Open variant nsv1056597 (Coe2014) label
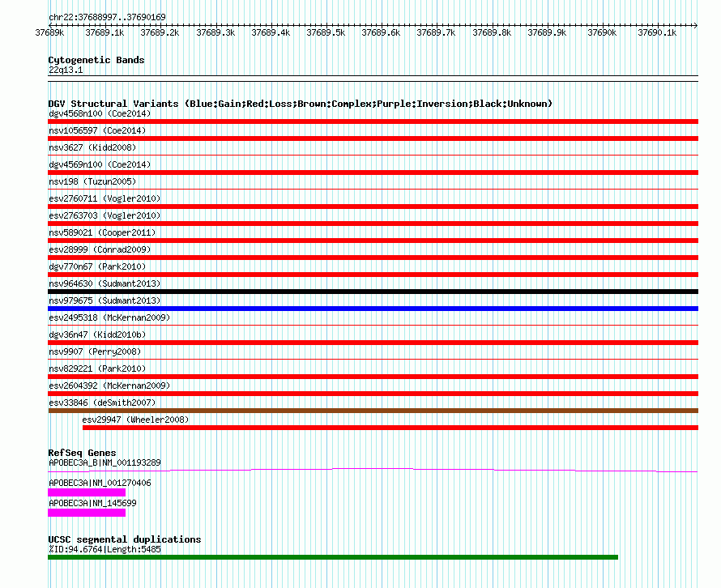This screenshot has height=588, width=721. pyautogui.click(x=97, y=130)
